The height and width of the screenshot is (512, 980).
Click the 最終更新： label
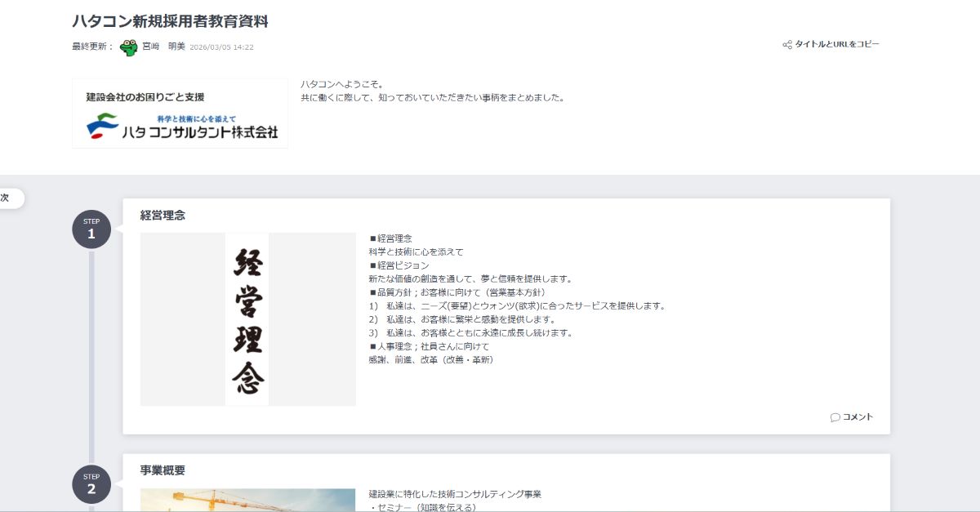(x=93, y=47)
